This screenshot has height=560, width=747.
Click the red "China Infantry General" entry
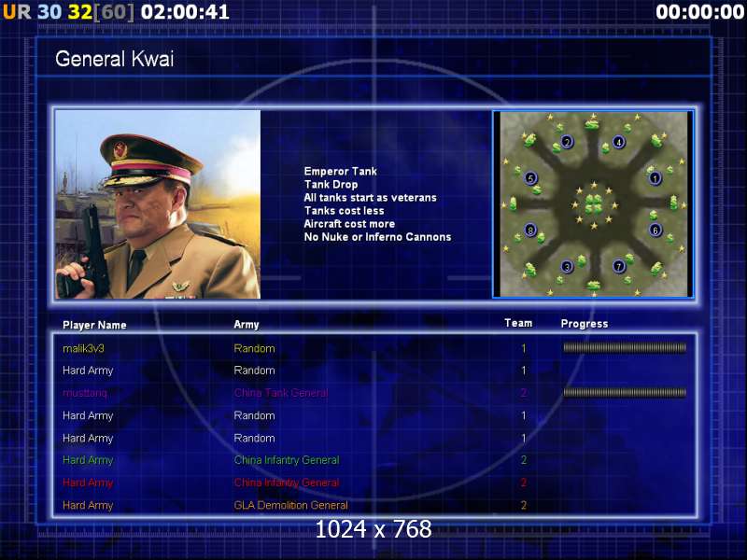[287, 483]
